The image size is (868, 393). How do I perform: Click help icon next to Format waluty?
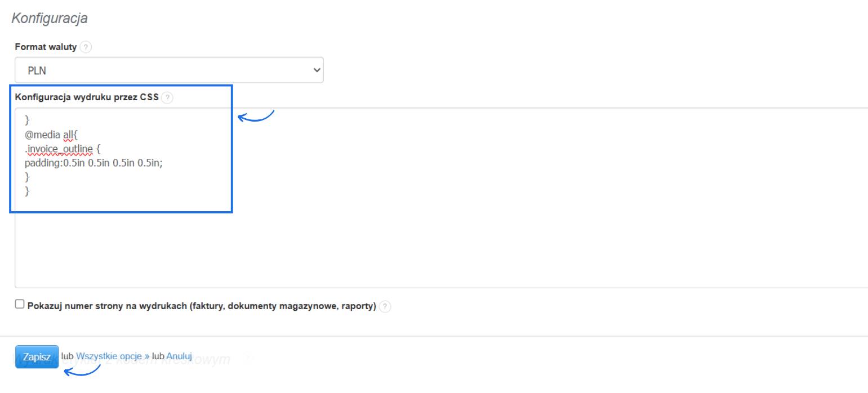[x=86, y=47]
